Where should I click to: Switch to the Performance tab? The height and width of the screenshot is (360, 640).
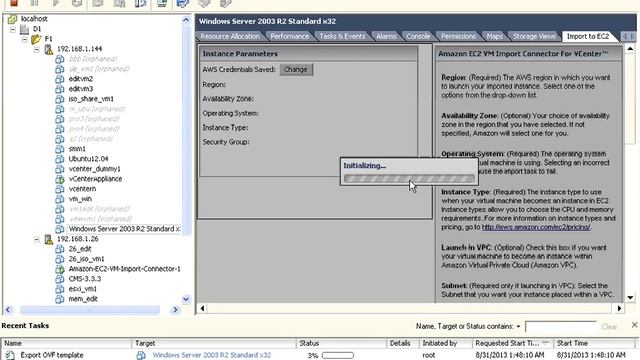tap(289, 36)
